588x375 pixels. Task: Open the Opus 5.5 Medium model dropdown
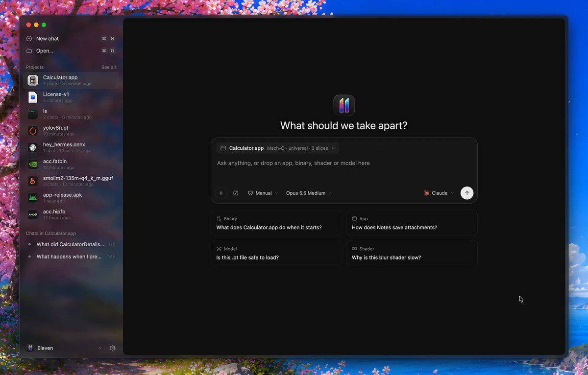point(309,193)
